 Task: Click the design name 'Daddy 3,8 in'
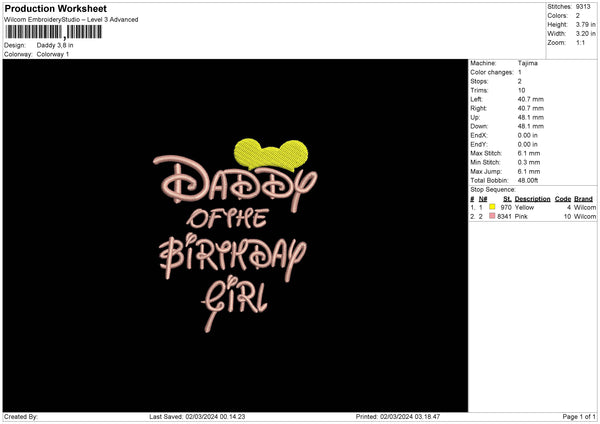click(x=55, y=45)
